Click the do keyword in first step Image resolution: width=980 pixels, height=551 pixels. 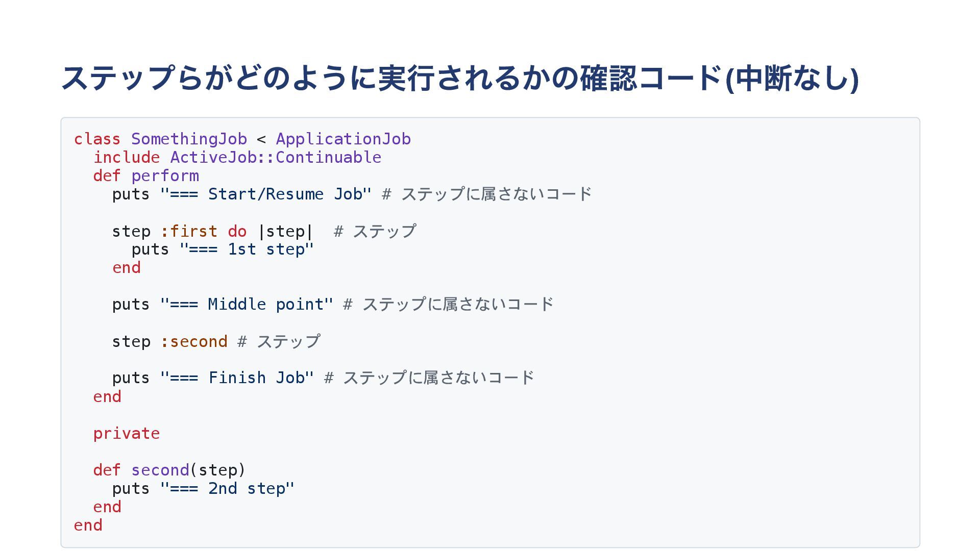(x=237, y=231)
